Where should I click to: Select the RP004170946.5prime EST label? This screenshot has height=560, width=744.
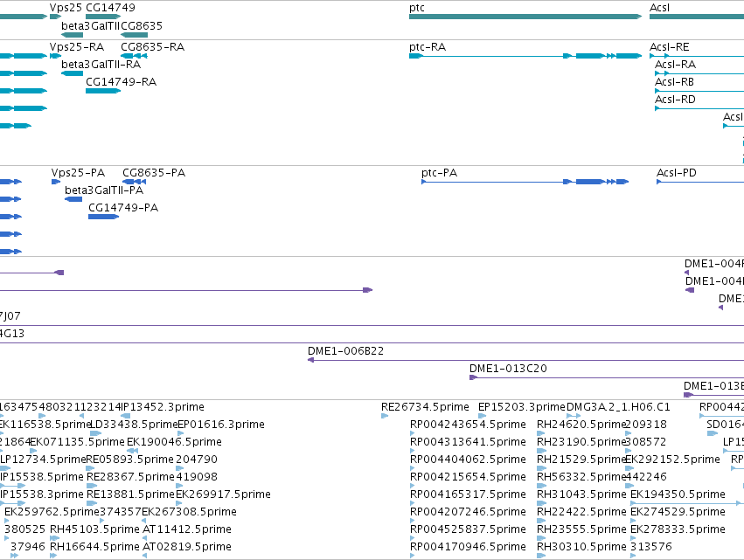click(468, 547)
